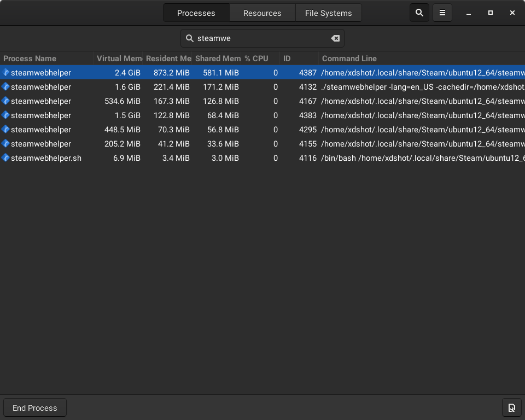Open process properties icon at bottom right
Viewport: 525px width, 420px height.
[x=512, y=407]
